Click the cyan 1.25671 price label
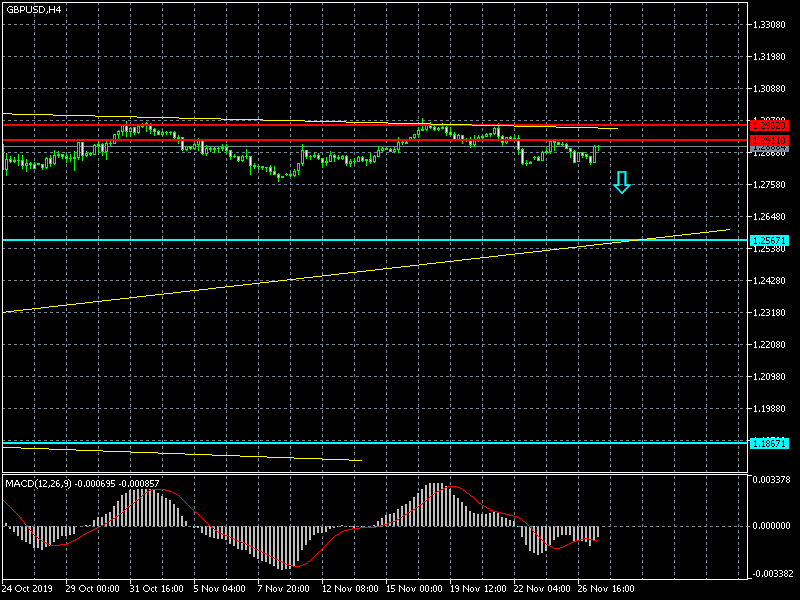800x600 pixels. [769, 241]
